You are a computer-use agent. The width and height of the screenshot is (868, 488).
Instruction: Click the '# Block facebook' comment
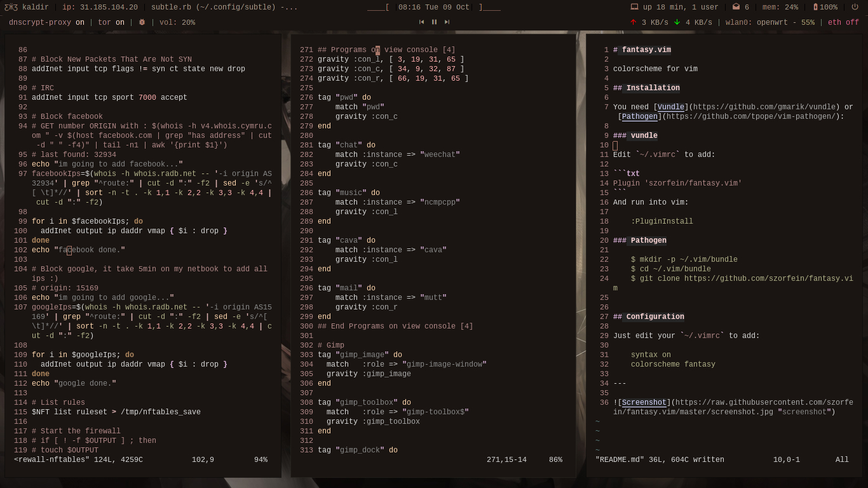click(67, 116)
